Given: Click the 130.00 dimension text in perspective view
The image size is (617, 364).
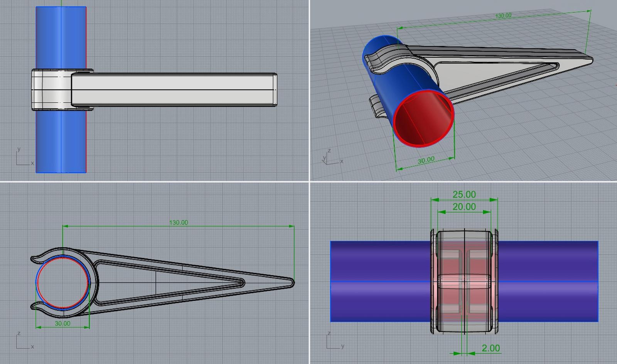Looking at the screenshot, I should pyautogui.click(x=503, y=16).
